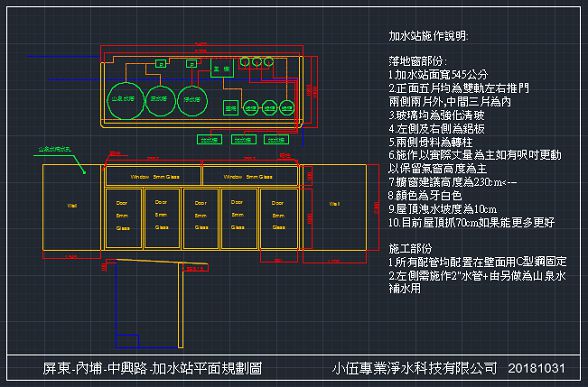Screen dimensions: 588x387
Task: Select the left Window 8mm Glass panel
Action: [x=153, y=177]
